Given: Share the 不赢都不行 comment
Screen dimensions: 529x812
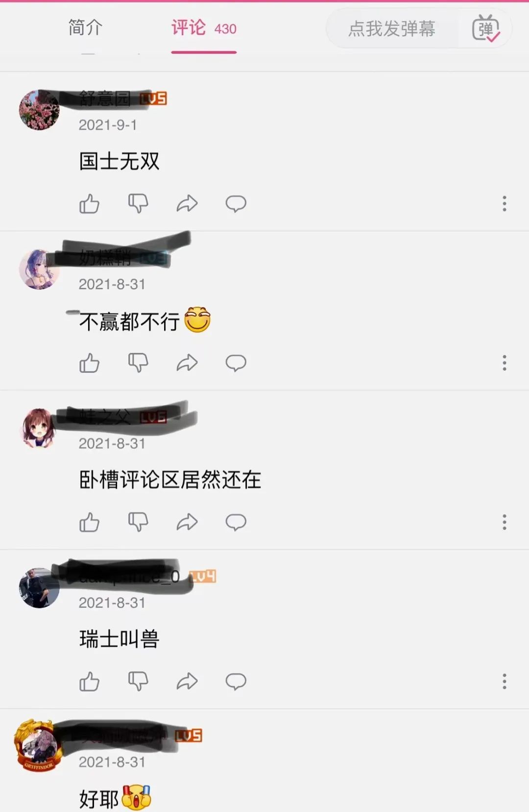Looking at the screenshot, I should (x=187, y=363).
